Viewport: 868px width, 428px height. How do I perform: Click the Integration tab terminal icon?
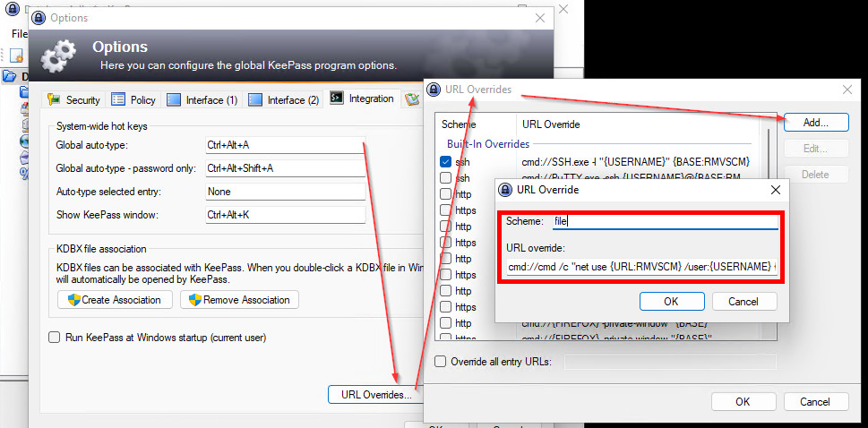(337, 98)
